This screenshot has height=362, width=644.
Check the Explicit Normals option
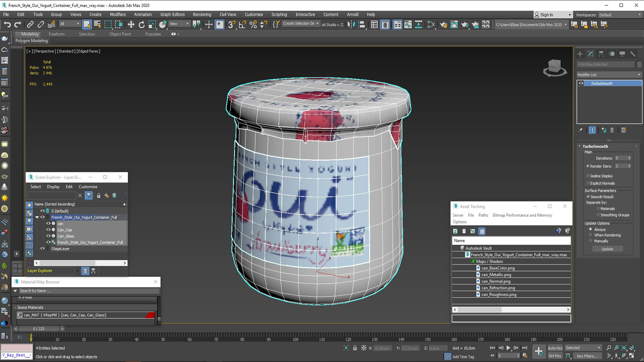588,183
